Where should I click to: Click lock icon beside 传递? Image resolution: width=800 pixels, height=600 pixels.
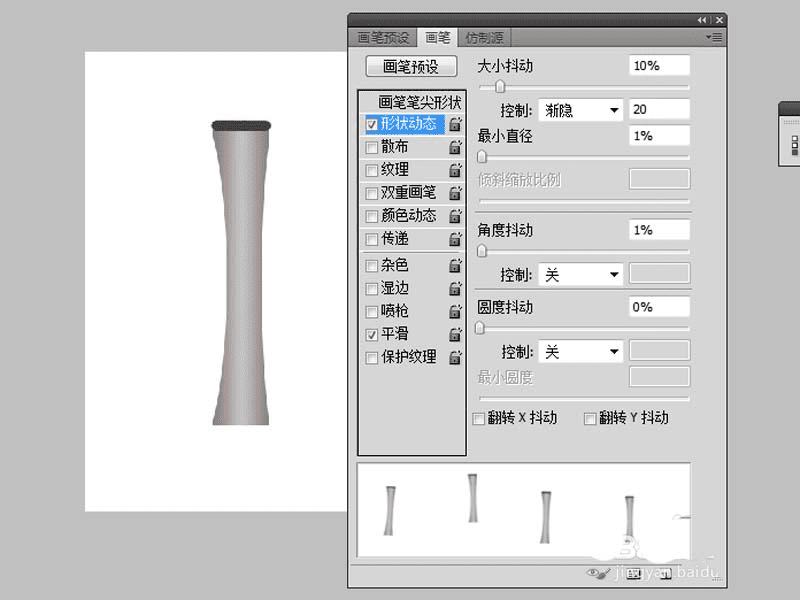[x=455, y=239]
